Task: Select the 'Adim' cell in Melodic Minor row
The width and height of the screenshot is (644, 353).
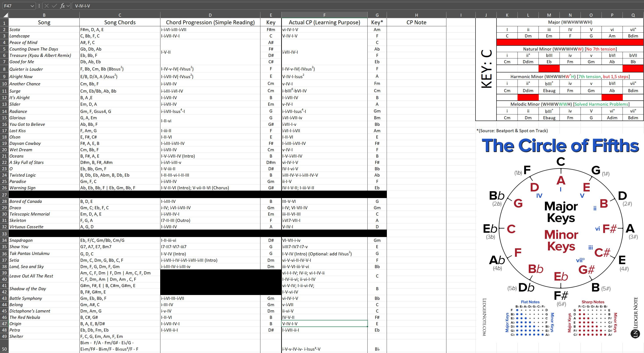Action: [x=612, y=118]
